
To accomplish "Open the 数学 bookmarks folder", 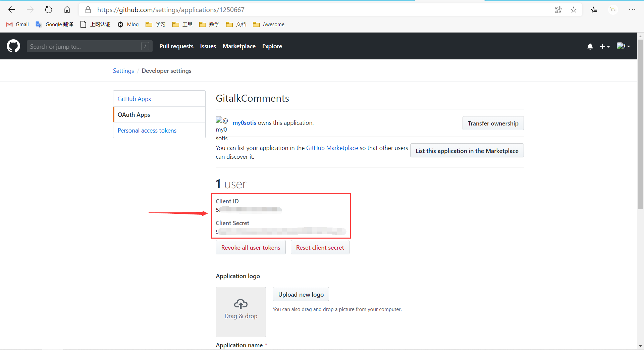I will [x=209, y=24].
